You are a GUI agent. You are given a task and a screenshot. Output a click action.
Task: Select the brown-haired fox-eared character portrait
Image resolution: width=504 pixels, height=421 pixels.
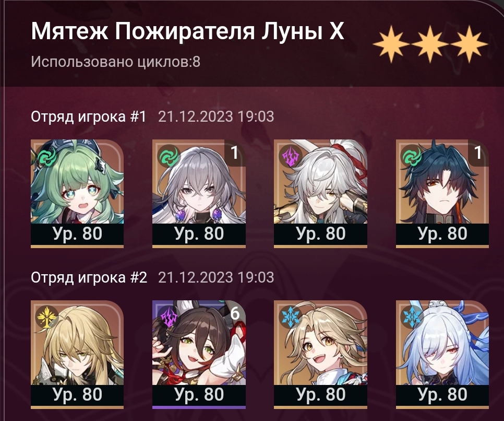pos(199,354)
